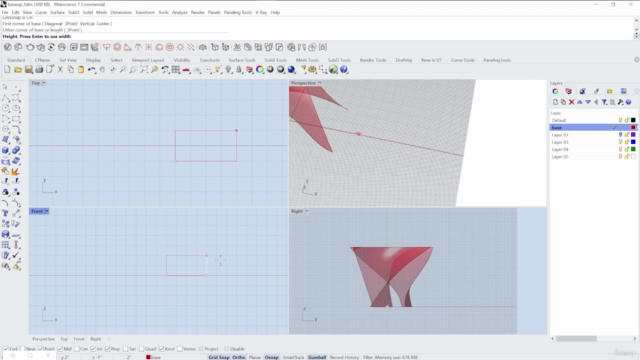Image resolution: width=640 pixels, height=360 pixels.
Task: Create a new file from standard toolbar
Action: click(x=7, y=70)
